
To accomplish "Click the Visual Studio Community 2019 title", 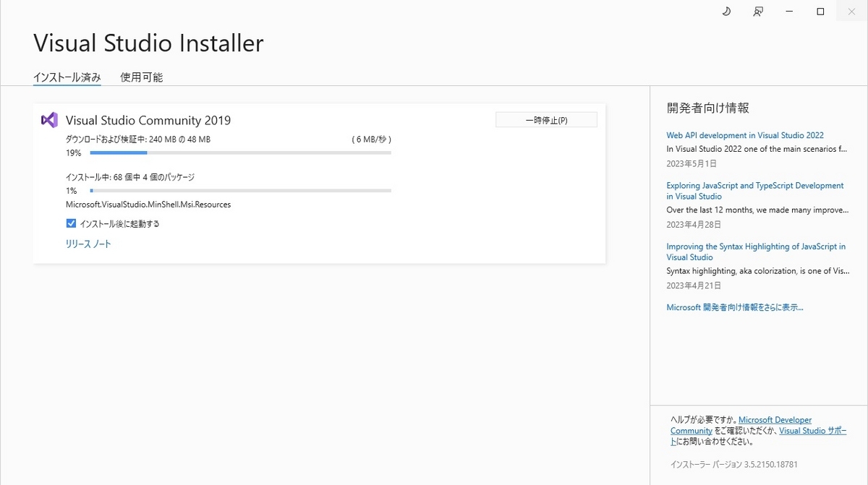I will [148, 120].
